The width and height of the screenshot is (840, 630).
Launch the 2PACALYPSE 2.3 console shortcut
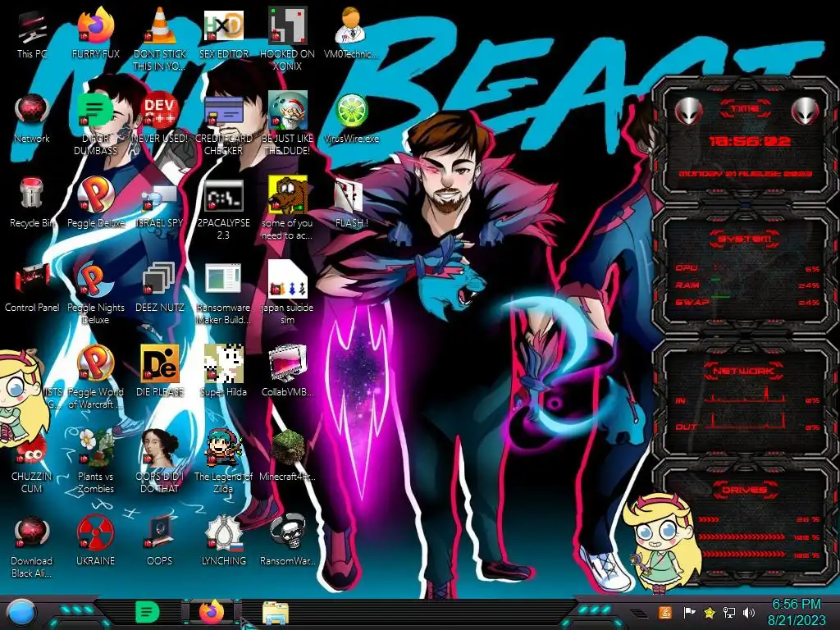[x=223, y=210]
